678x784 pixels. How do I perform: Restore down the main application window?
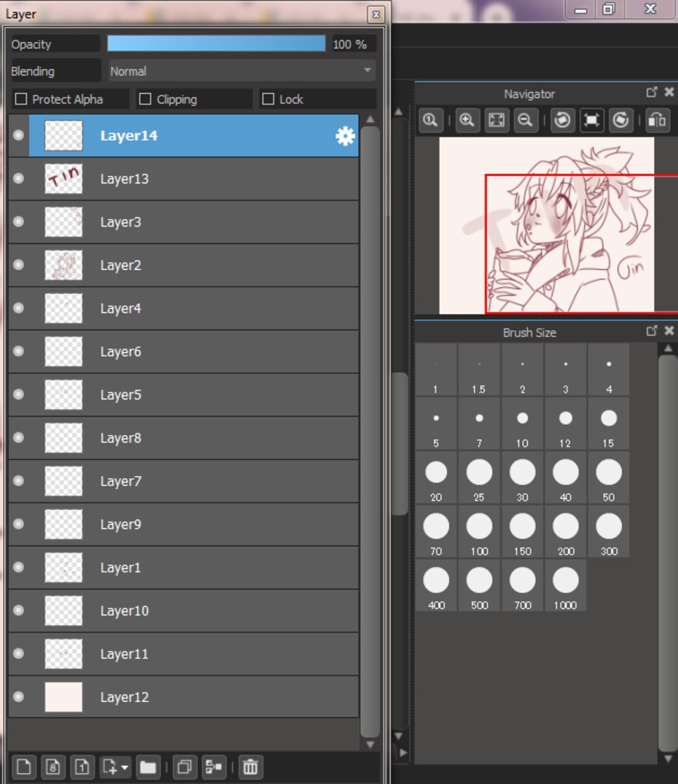pos(608,9)
